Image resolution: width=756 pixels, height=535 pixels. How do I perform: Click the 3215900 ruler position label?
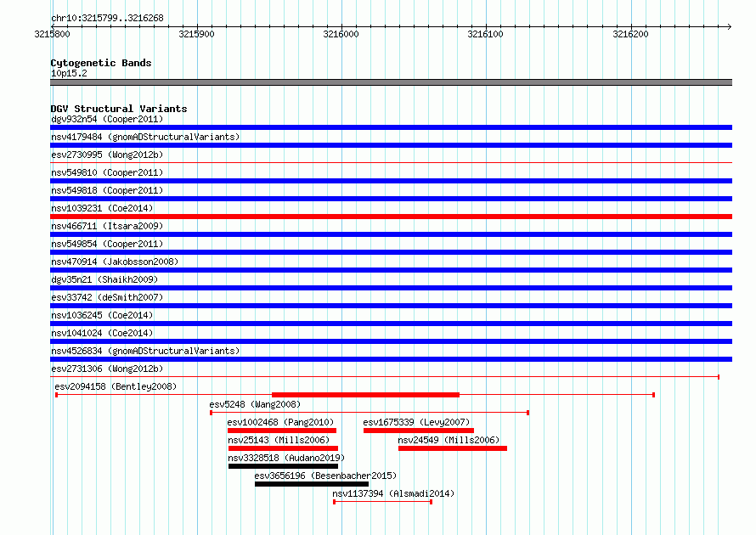[196, 34]
